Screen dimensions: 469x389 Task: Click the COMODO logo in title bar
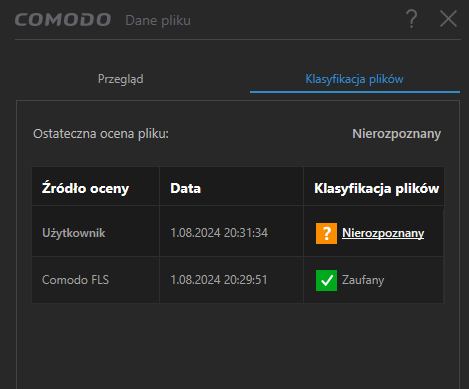click(63, 20)
